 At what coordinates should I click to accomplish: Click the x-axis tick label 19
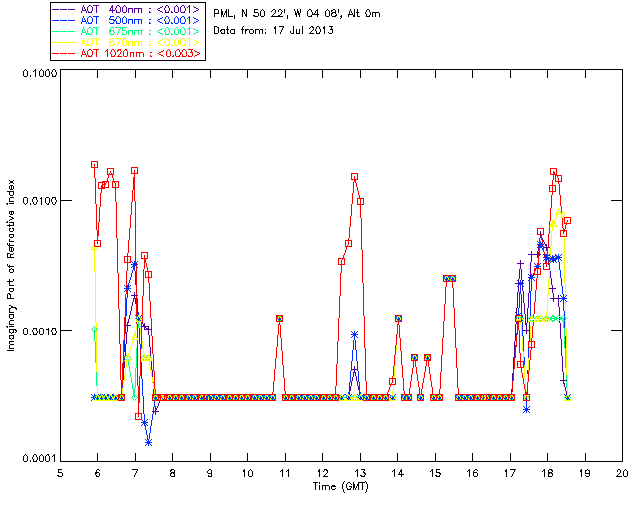click(585, 473)
